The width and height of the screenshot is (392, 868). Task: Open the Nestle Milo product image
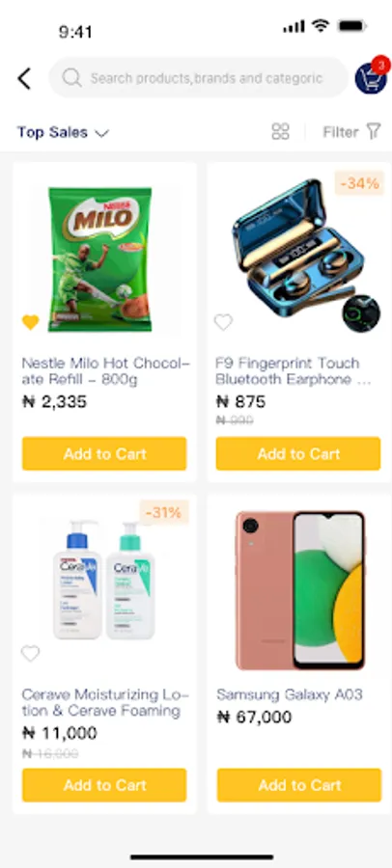click(99, 259)
